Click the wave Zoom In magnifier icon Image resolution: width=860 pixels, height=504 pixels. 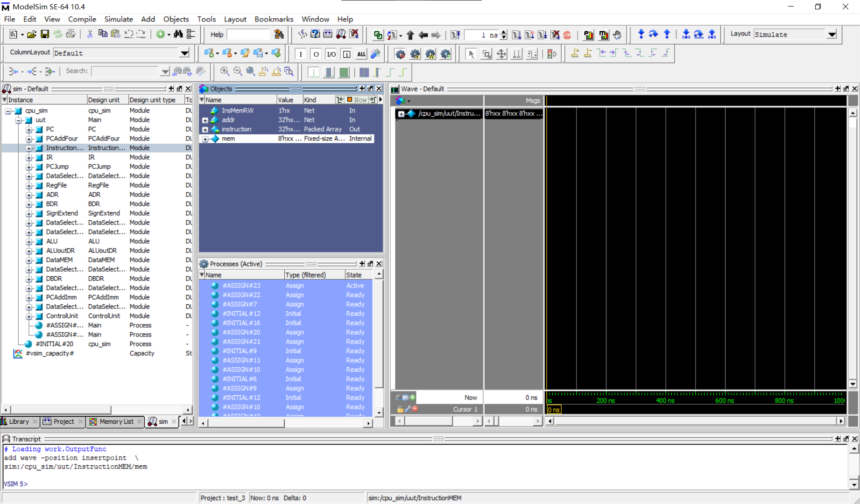click(x=225, y=71)
